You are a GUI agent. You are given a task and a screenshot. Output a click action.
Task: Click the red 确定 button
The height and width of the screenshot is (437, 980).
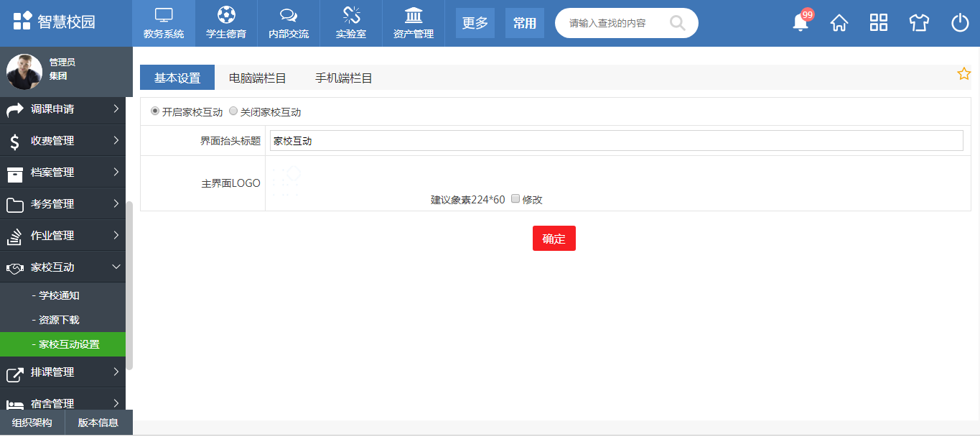[x=554, y=239]
